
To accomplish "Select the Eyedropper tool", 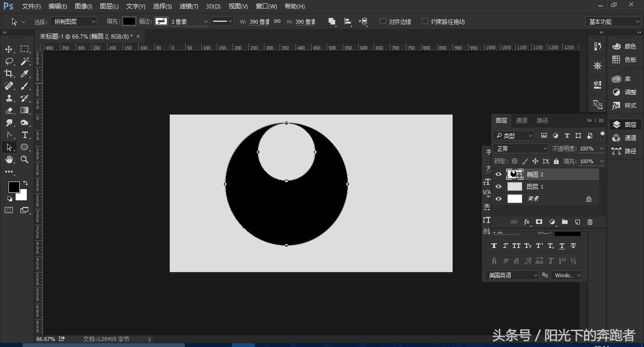I will [x=25, y=74].
